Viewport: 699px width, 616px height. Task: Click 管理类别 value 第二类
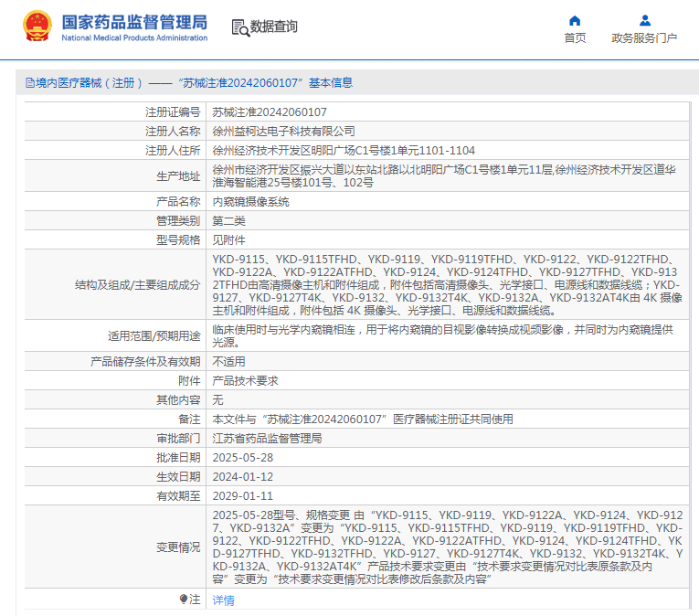pyautogui.click(x=228, y=221)
